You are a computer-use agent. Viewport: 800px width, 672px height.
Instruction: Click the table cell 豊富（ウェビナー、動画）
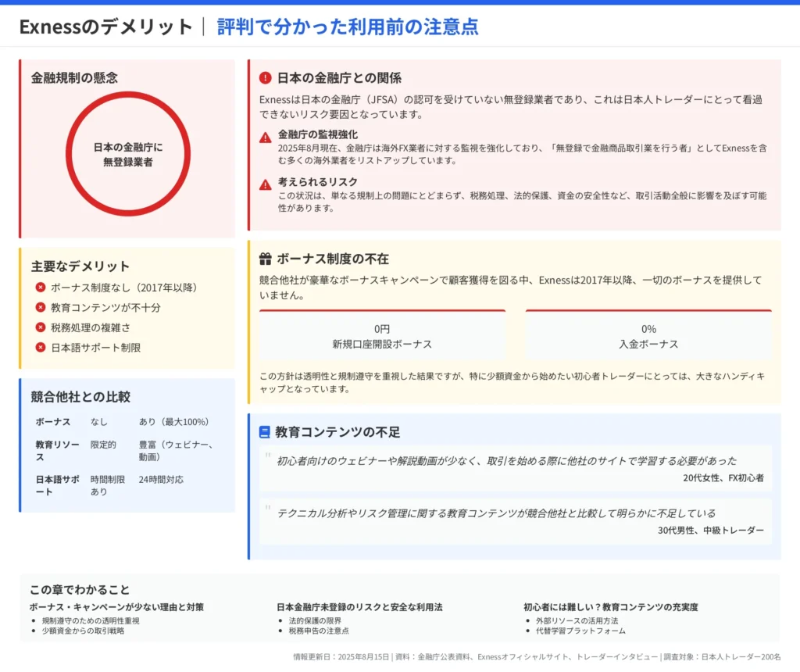click(176, 451)
